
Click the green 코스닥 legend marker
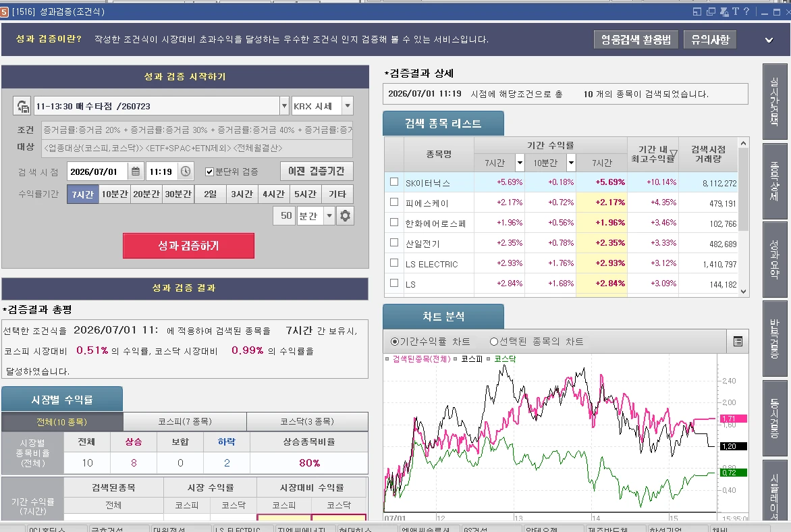point(489,359)
